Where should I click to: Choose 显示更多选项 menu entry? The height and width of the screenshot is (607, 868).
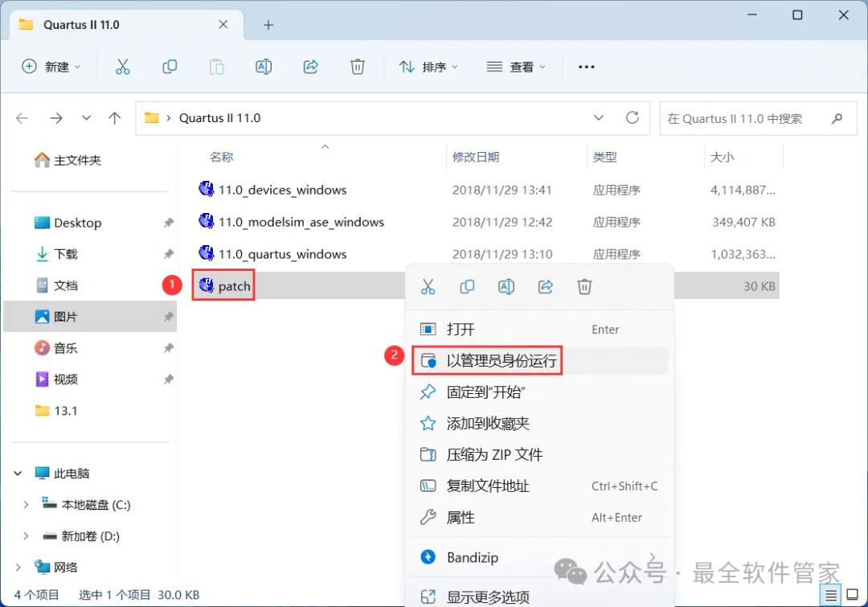(x=539, y=597)
